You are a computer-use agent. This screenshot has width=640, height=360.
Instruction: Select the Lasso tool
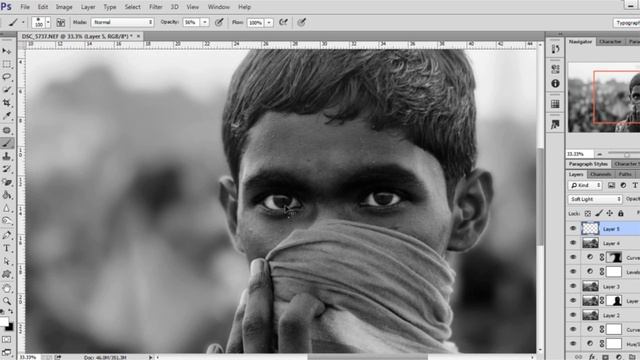[7, 77]
